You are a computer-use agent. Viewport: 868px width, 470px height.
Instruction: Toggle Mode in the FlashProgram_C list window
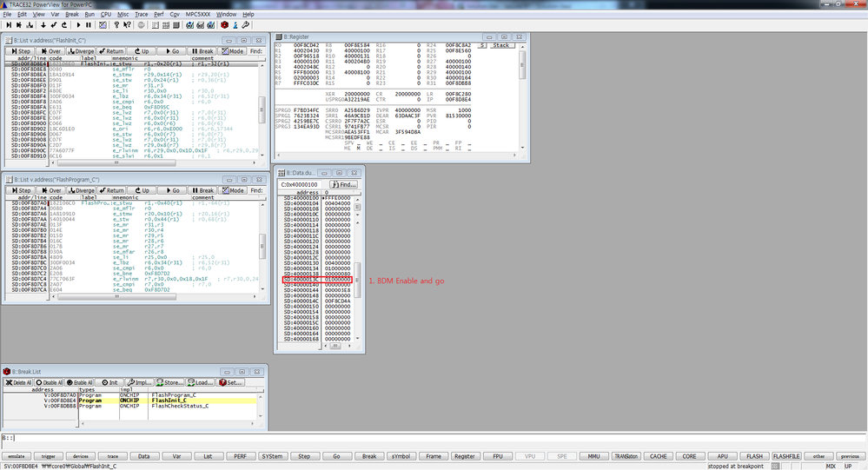(x=233, y=190)
